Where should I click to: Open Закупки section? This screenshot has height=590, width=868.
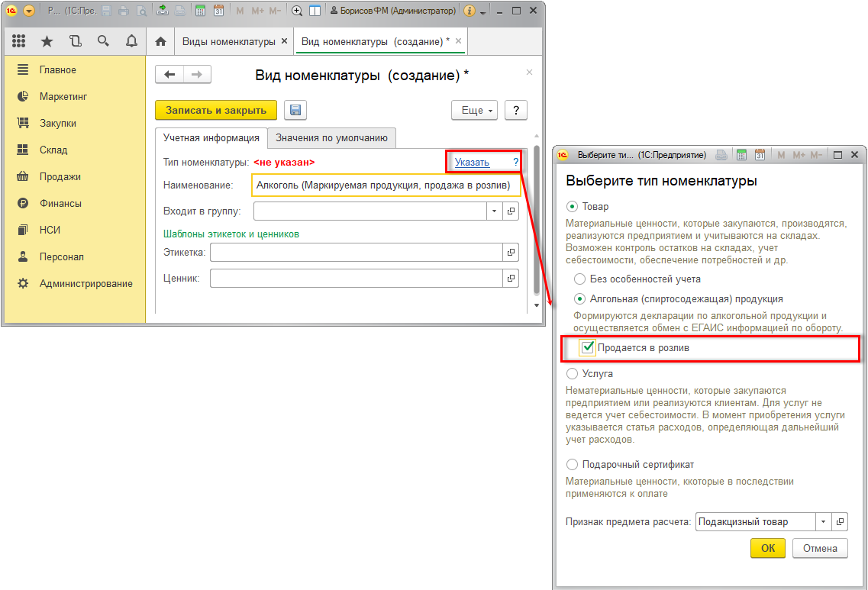(75, 124)
